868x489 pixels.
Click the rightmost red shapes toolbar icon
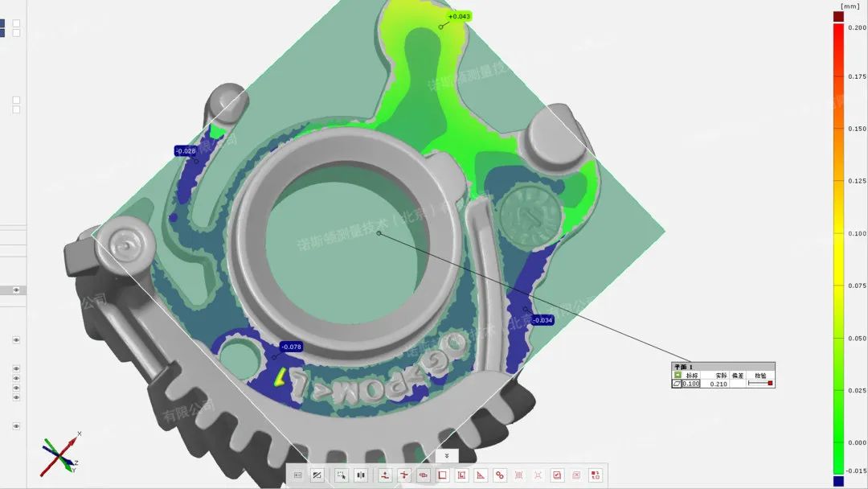pyautogui.click(x=596, y=475)
